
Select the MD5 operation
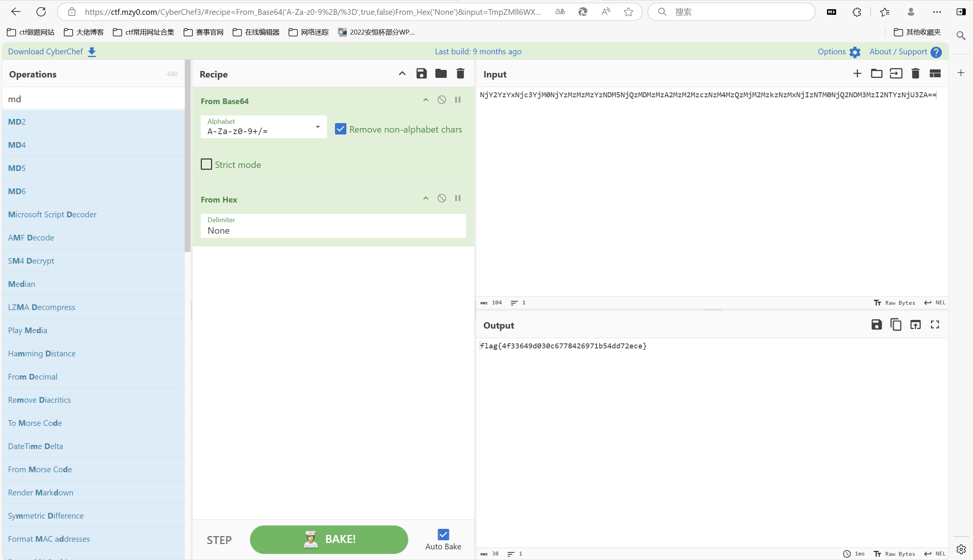93,168
